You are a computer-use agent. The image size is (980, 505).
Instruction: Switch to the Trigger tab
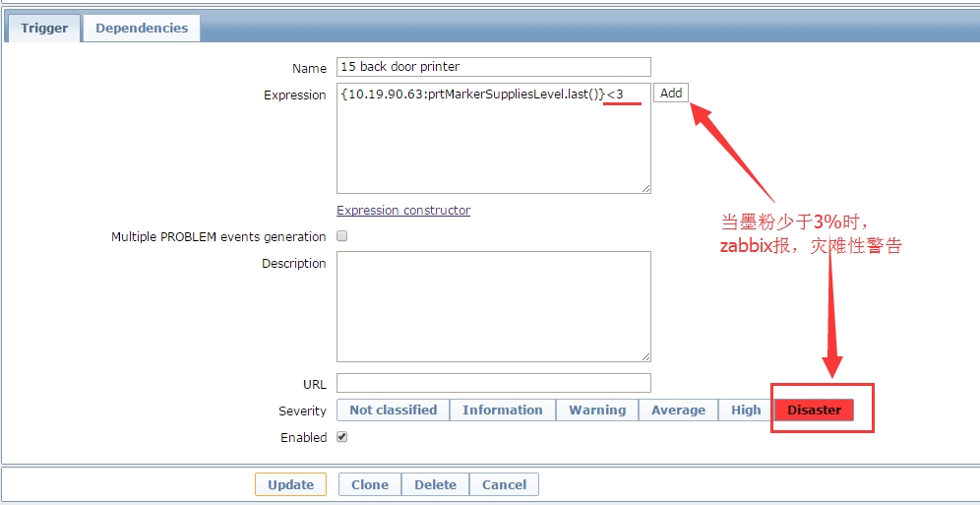[43, 29]
